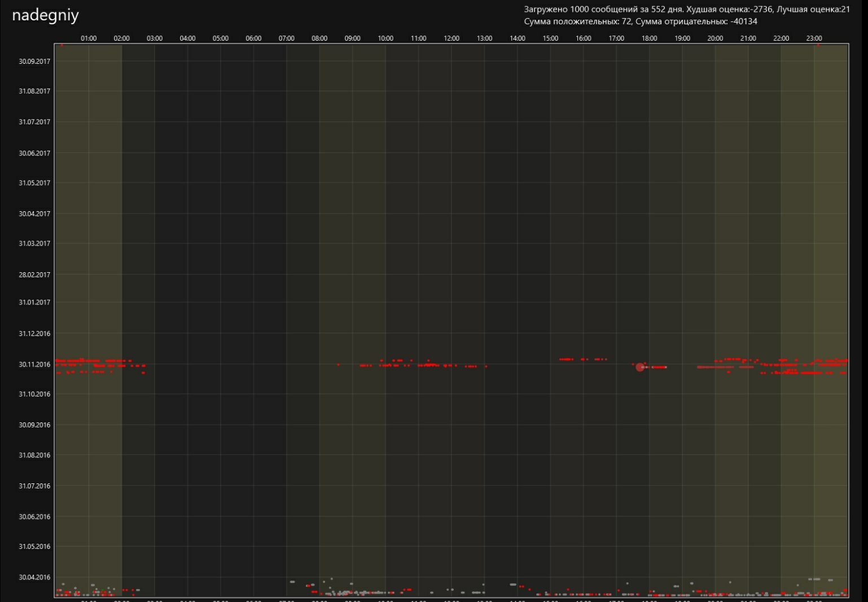Click the sum of positive and negative ratings text

pyautogui.click(x=641, y=21)
